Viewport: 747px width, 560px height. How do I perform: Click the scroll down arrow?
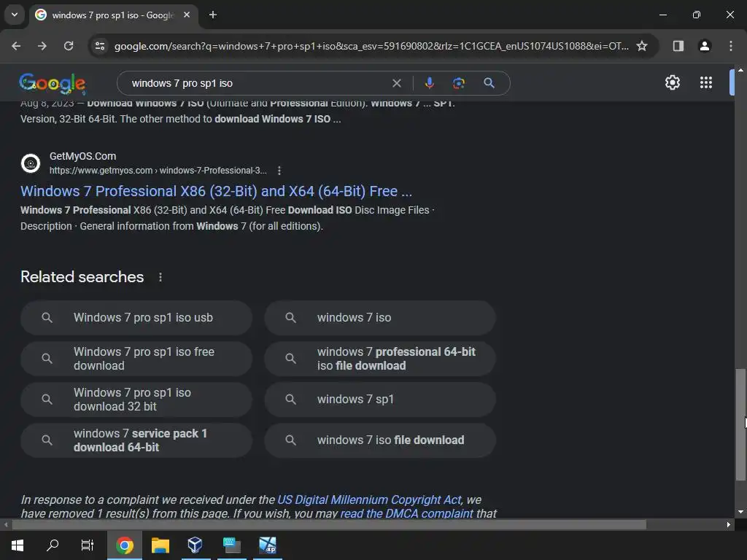click(740, 512)
